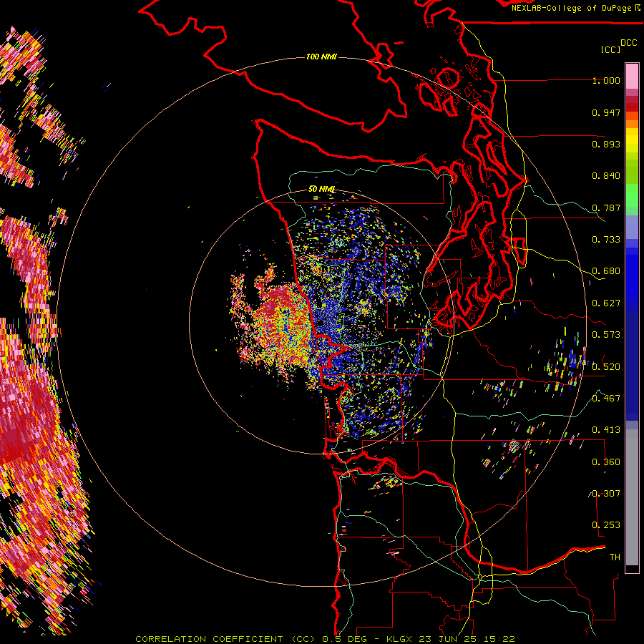The image size is (644, 644).
Task: Click the 0.307 color scale label
Action: point(606,494)
